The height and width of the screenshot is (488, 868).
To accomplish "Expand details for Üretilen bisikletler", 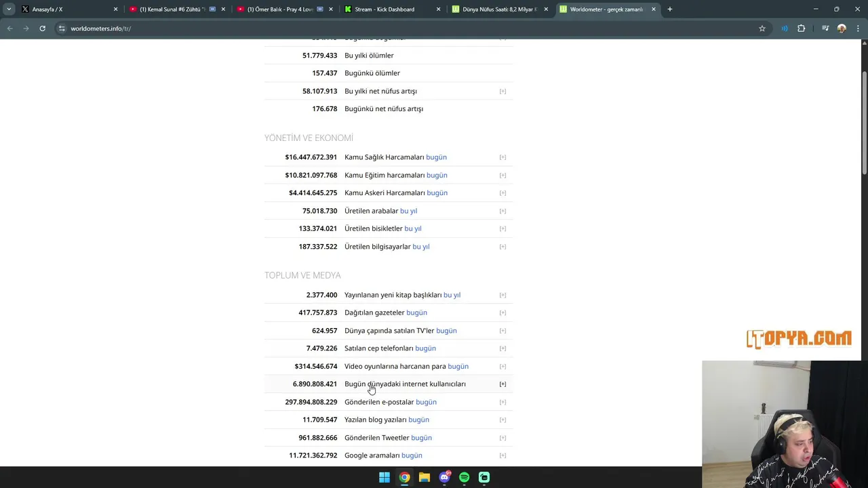I will (x=502, y=228).
